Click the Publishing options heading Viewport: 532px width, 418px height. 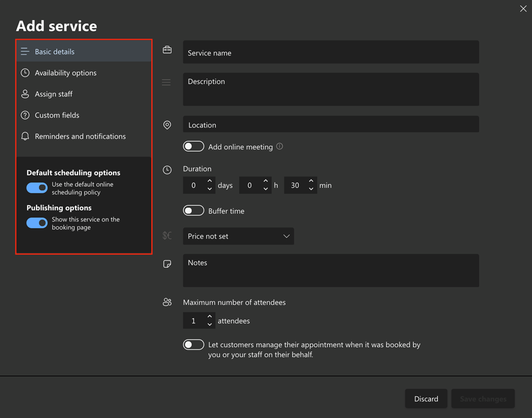59,208
